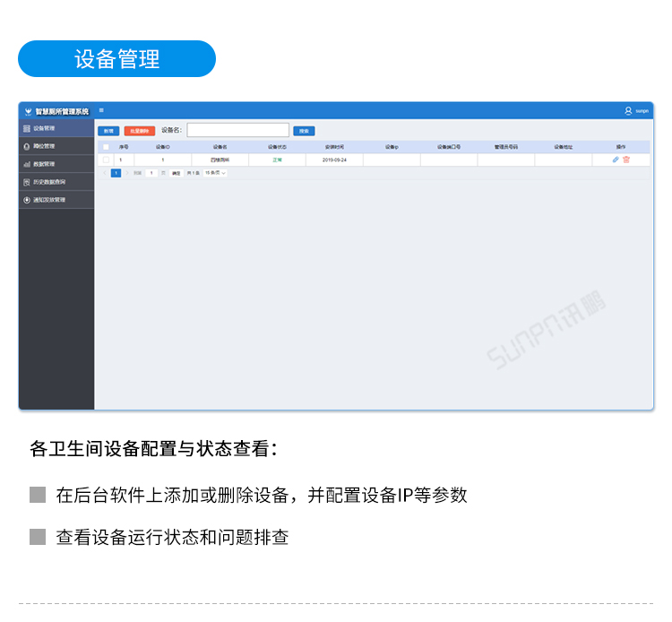Click the blue 新增 button
The height and width of the screenshot is (622, 672).
point(108,131)
